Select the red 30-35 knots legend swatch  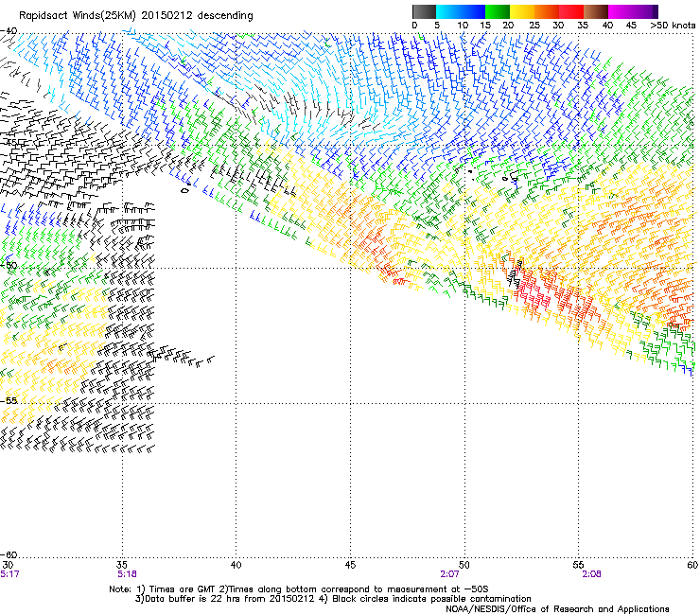(571, 11)
